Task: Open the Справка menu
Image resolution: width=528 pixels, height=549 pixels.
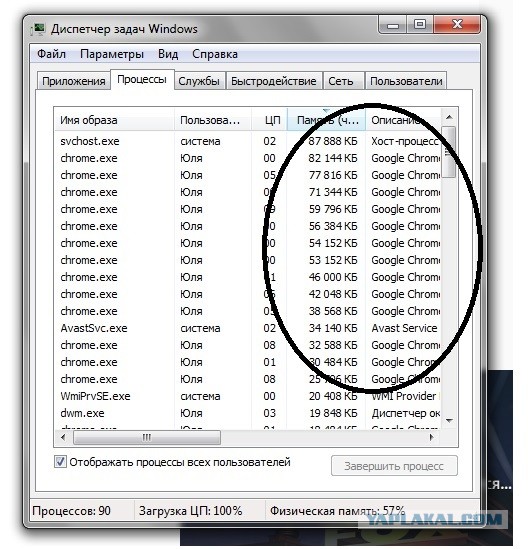Action: [x=215, y=54]
